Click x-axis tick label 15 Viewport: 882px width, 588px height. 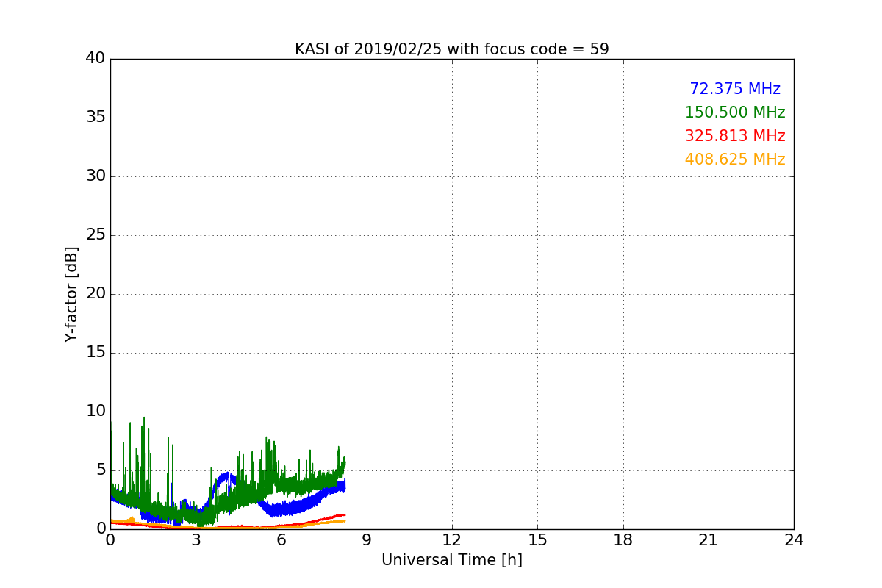pyautogui.click(x=537, y=540)
